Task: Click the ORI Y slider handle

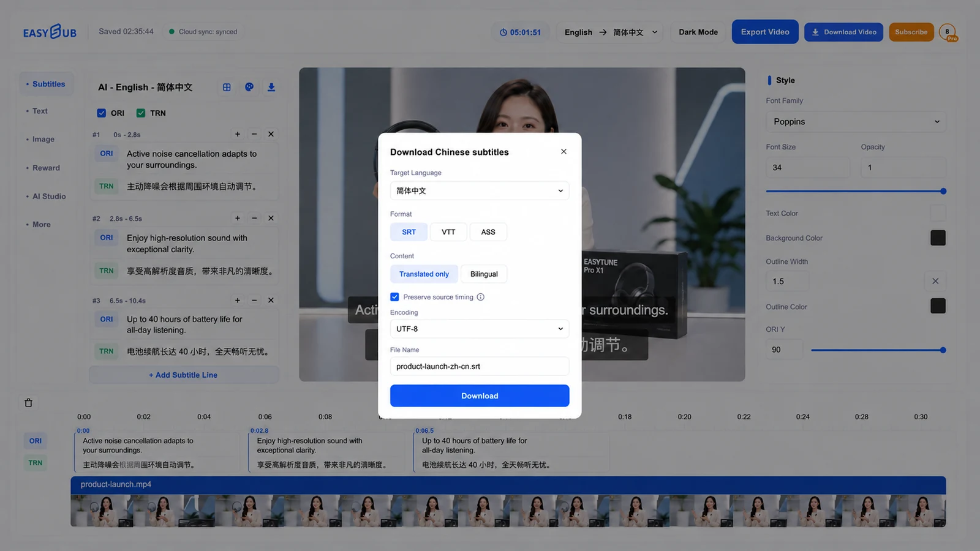Action: coord(943,350)
